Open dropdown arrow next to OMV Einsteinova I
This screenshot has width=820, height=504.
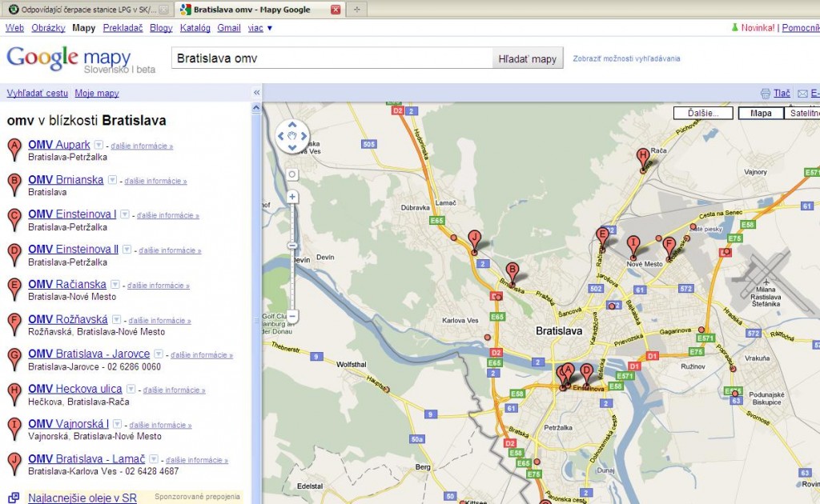coord(125,214)
